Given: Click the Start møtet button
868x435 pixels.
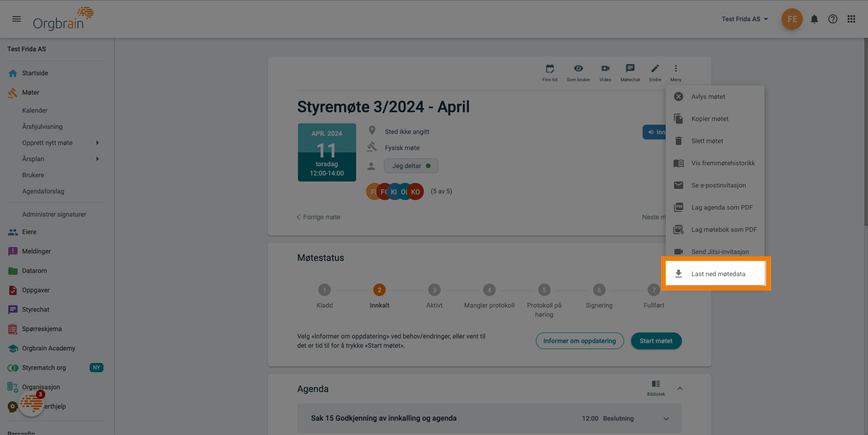Looking at the screenshot, I should (656, 341).
